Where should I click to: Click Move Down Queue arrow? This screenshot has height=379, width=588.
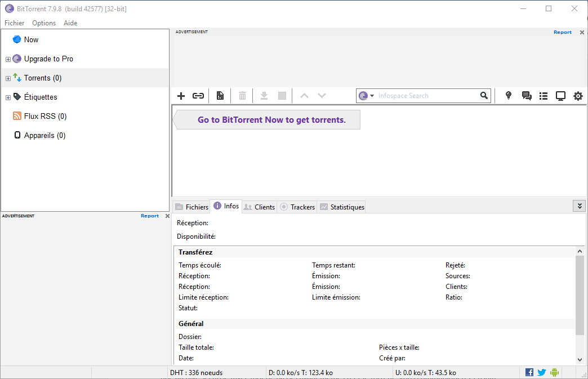322,96
